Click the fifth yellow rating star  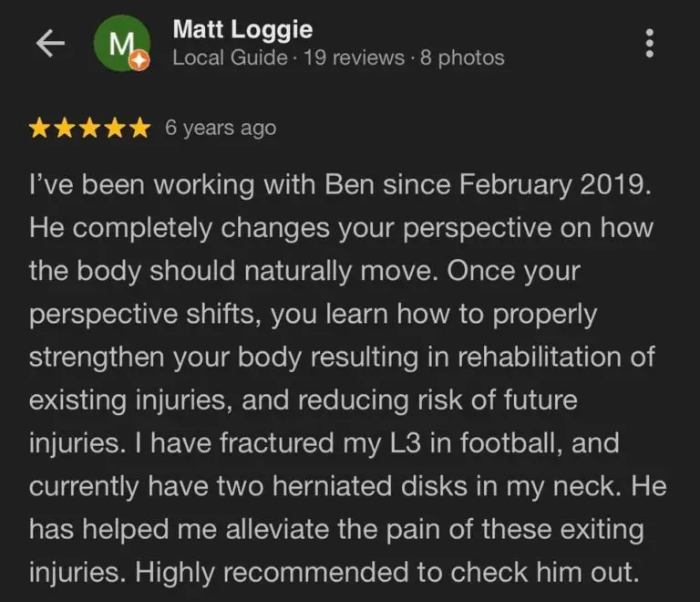[x=139, y=129]
